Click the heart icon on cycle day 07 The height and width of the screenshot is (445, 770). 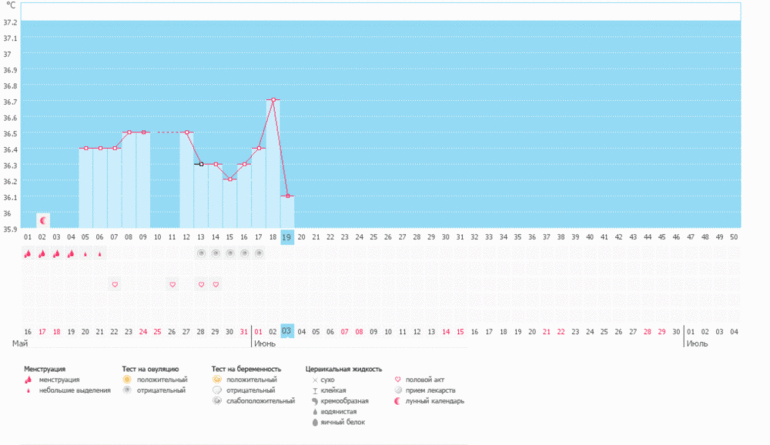point(115,285)
